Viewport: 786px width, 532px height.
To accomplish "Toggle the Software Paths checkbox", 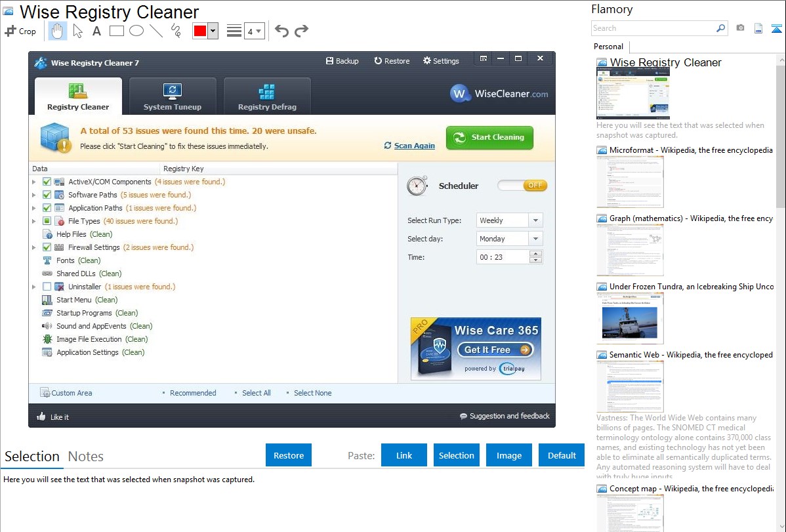I will 47,195.
